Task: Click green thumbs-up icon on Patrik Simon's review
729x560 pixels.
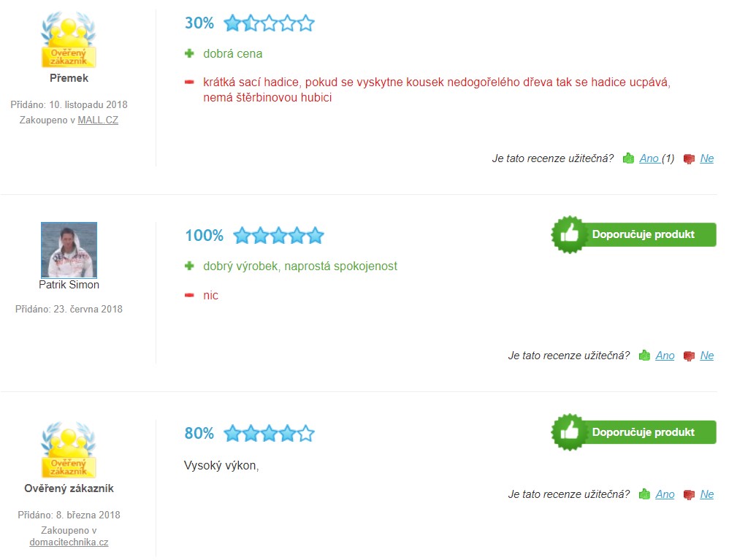Action: pos(644,356)
